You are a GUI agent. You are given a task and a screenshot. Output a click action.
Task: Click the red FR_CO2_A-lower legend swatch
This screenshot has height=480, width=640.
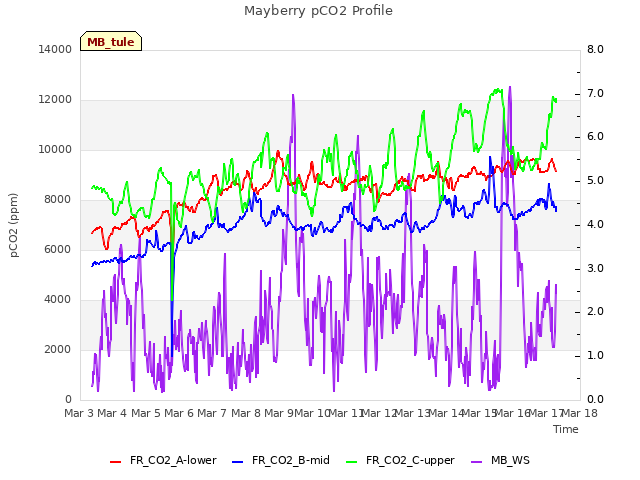116,461
